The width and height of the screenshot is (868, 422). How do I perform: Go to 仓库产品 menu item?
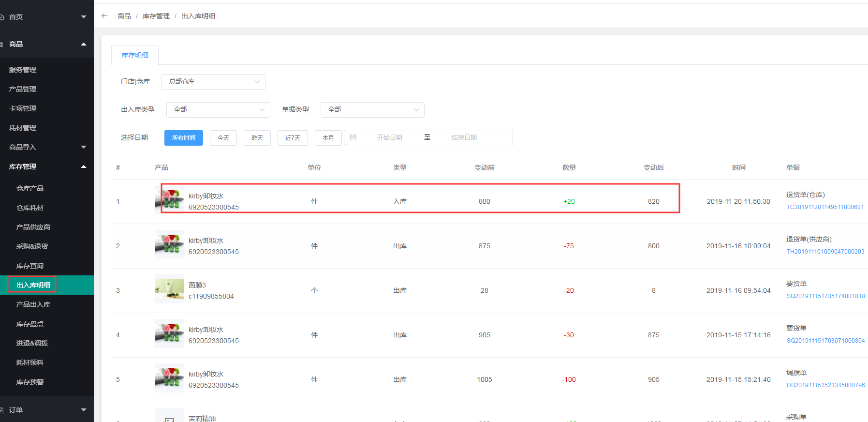click(30, 188)
